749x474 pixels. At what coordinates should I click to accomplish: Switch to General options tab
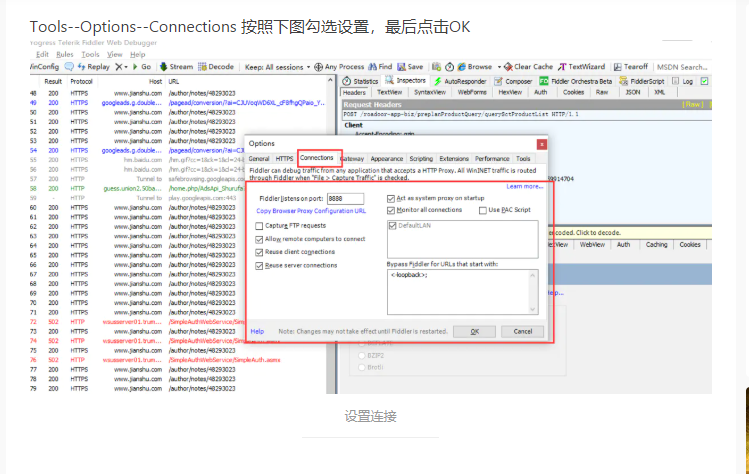tap(259, 159)
